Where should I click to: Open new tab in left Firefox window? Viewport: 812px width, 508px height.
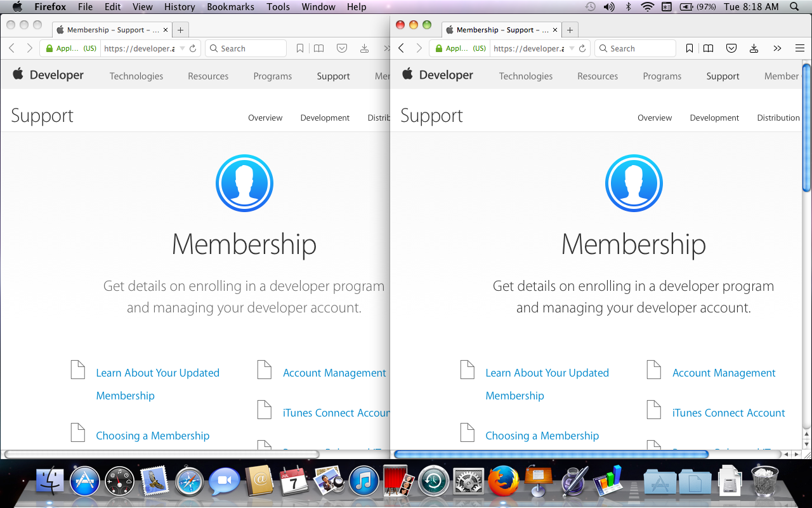[x=180, y=30]
